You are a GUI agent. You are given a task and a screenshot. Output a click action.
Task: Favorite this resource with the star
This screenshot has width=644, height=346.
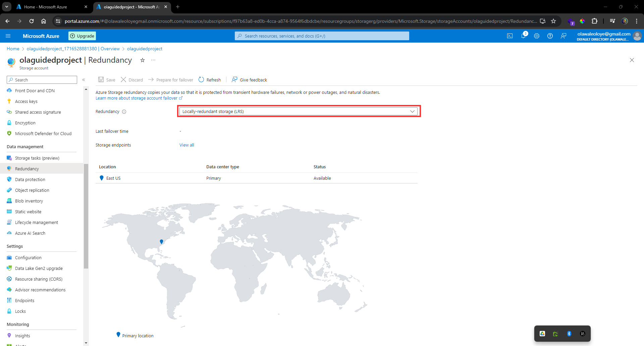point(143,60)
